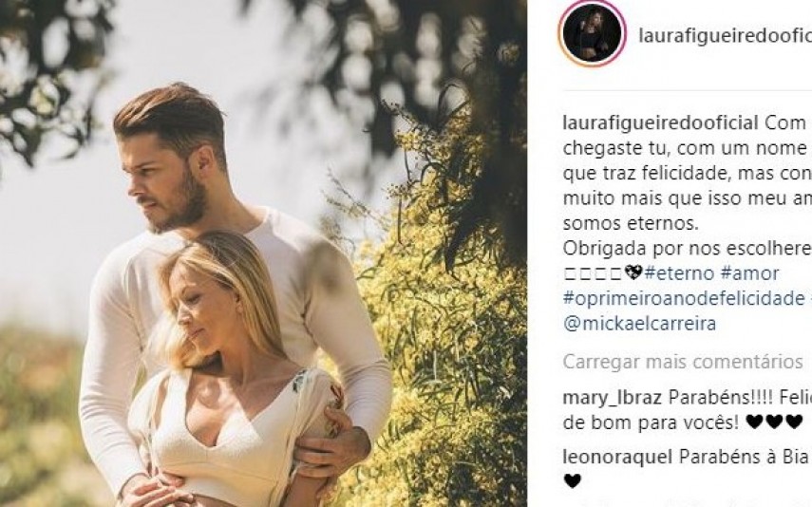Viewport: 812px width, 507px height.
Task: Open the profile avatar with story ring
Action: pyautogui.click(x=592, y=33)
